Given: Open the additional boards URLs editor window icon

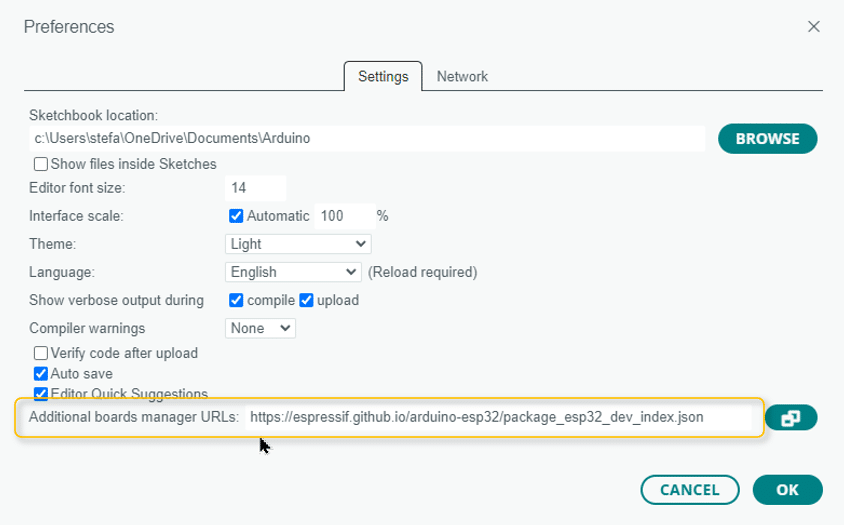Looking at the screenshot, I should tap(791, 418).
